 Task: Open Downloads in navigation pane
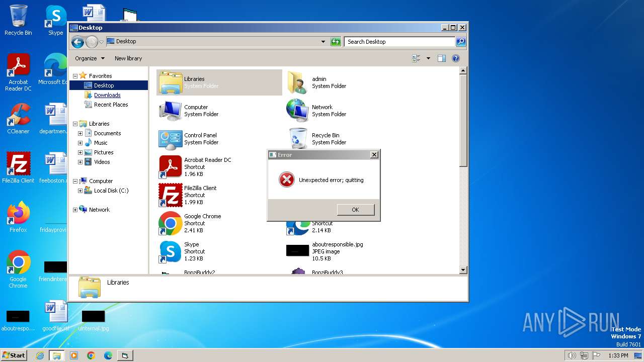pyautogui.click(x=107, y=95)
